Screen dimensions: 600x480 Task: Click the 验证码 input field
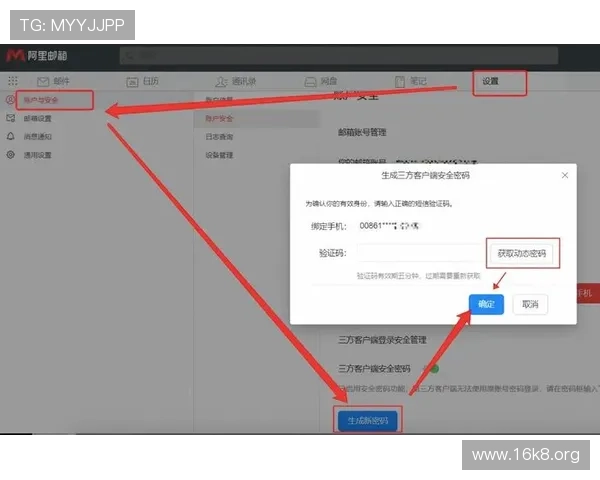(421, 253)
